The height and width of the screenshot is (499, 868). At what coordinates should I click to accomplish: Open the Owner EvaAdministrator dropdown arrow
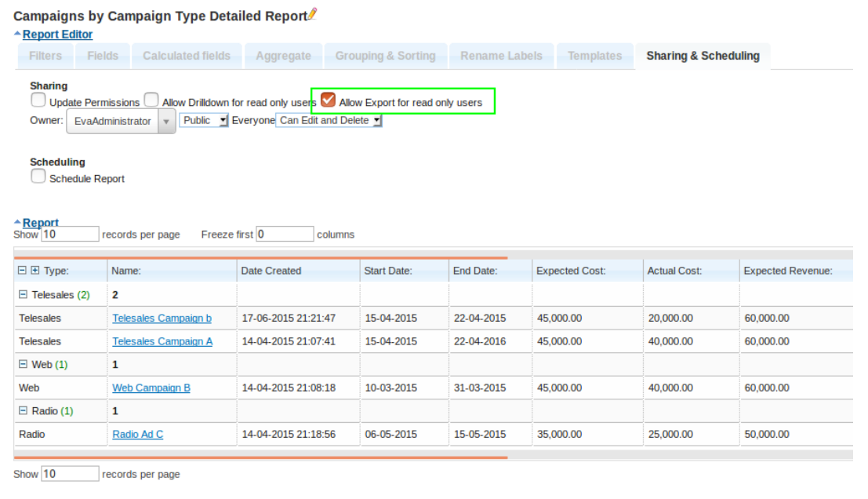pos(166,122)
